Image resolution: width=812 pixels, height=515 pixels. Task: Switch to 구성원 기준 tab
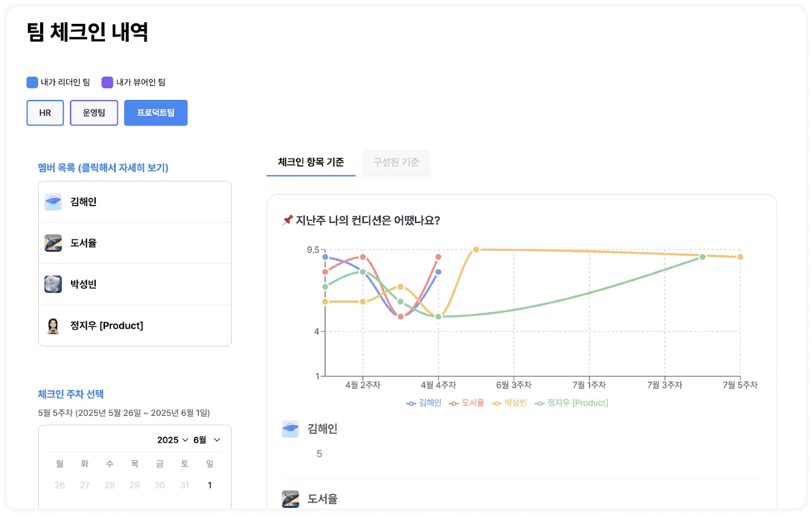396,162
